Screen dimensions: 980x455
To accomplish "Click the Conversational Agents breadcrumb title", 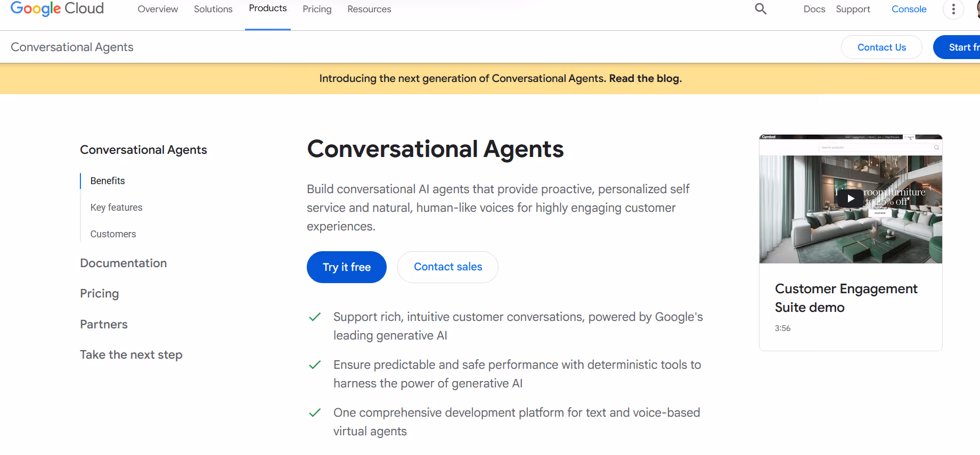I will [72, 47].
